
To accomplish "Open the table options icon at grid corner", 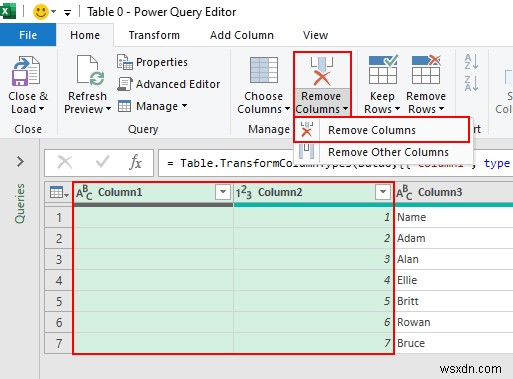I will pos(59,192).
